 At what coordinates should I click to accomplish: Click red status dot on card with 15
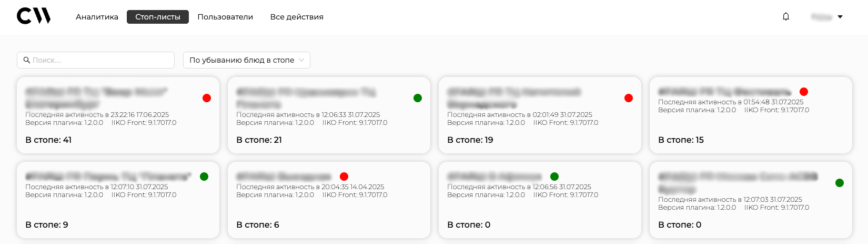[804, 92]
